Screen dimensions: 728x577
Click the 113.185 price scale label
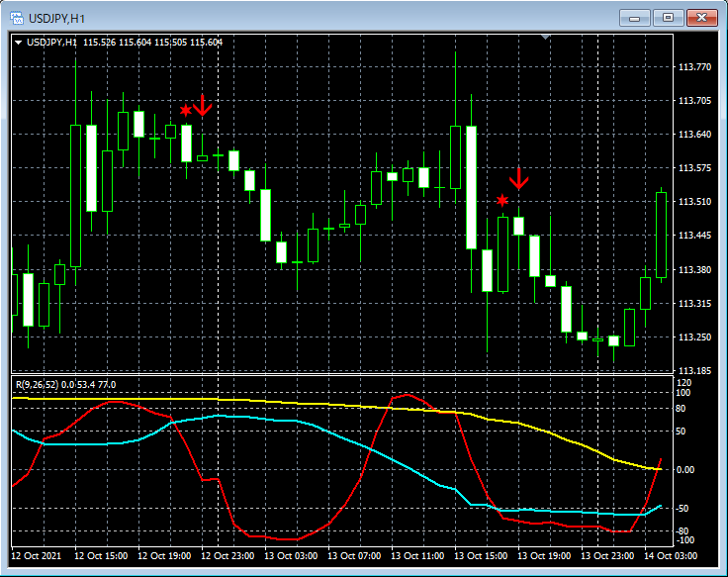click(x=694, y=371)
